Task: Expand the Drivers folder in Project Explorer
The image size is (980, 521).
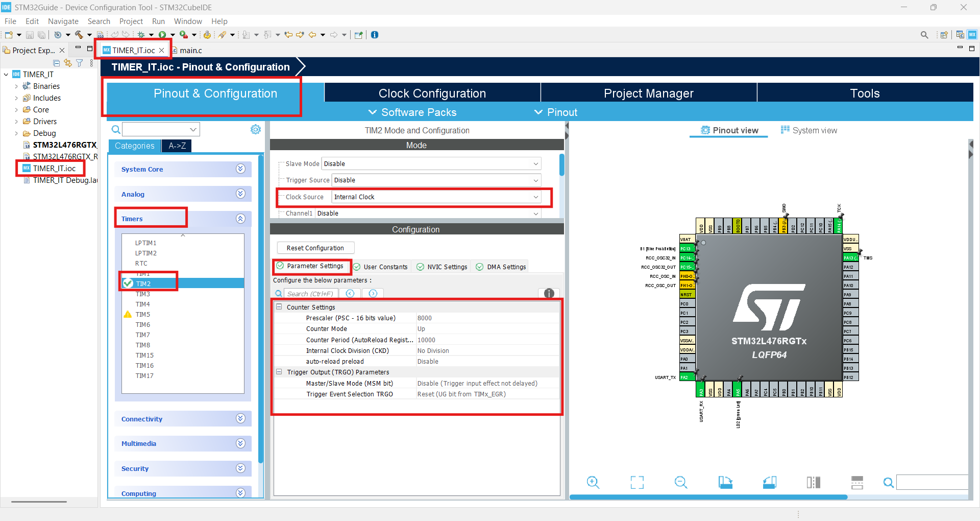Action: [16, 122]
